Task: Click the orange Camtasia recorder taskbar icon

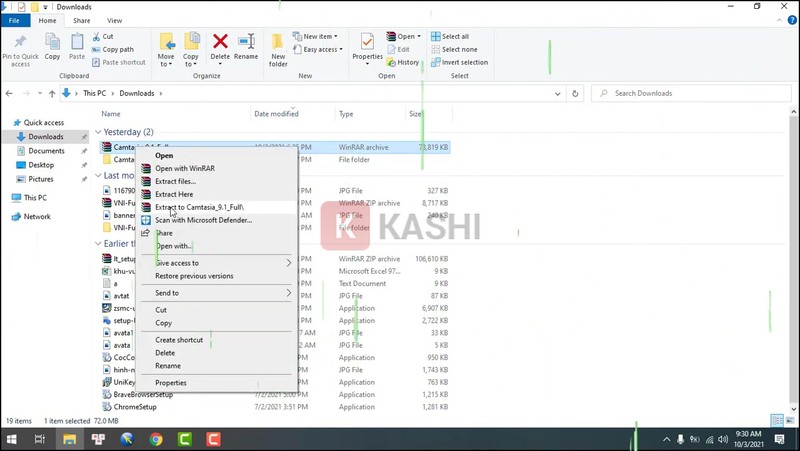Action: [213, 439]
